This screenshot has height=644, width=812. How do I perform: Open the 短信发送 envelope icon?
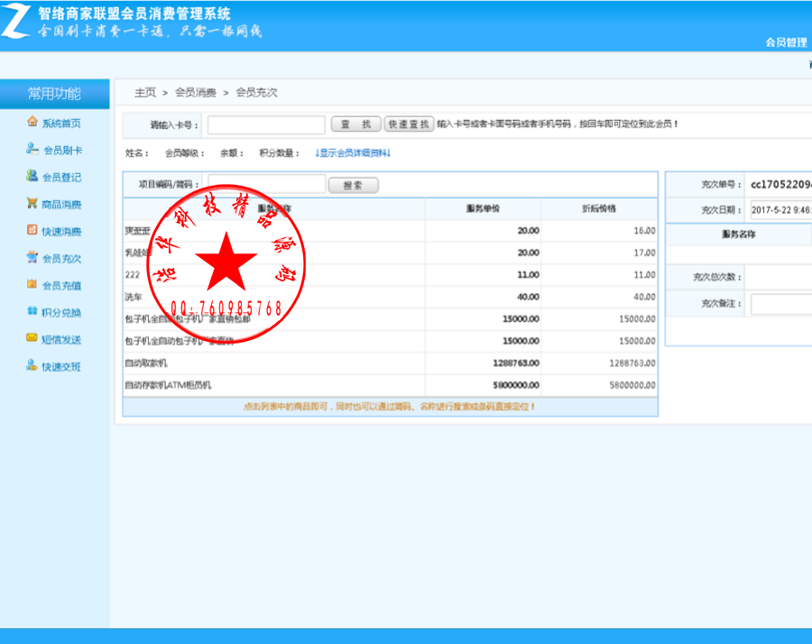point(32,338)
